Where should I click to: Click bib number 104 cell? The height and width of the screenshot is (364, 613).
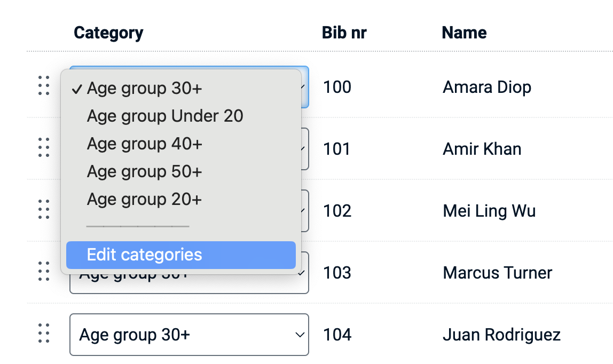tap(337, 335)
